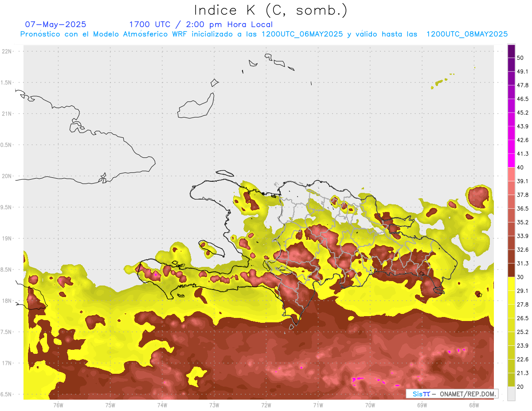Click the '72W' longitude label
Image resolution: width=532 pixels, height=411 pixels.
[x=266, y=405]
